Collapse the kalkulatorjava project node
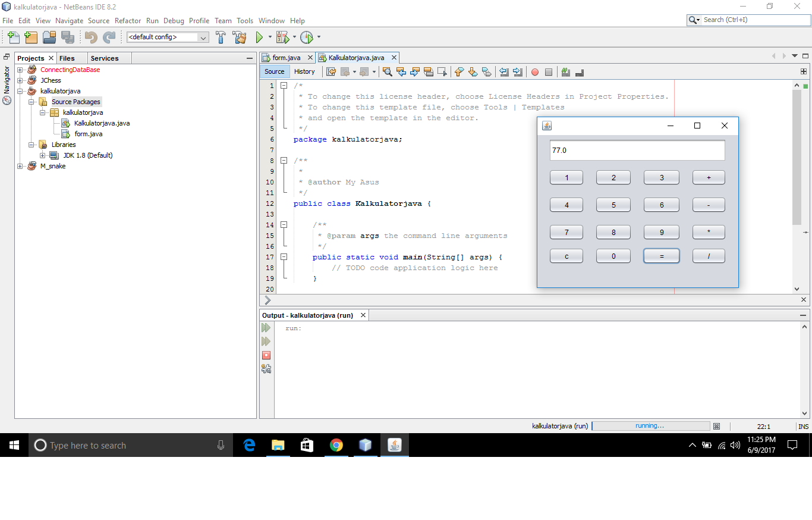The width and height of the screenshot is (812, 520). (x=20, y=91)
